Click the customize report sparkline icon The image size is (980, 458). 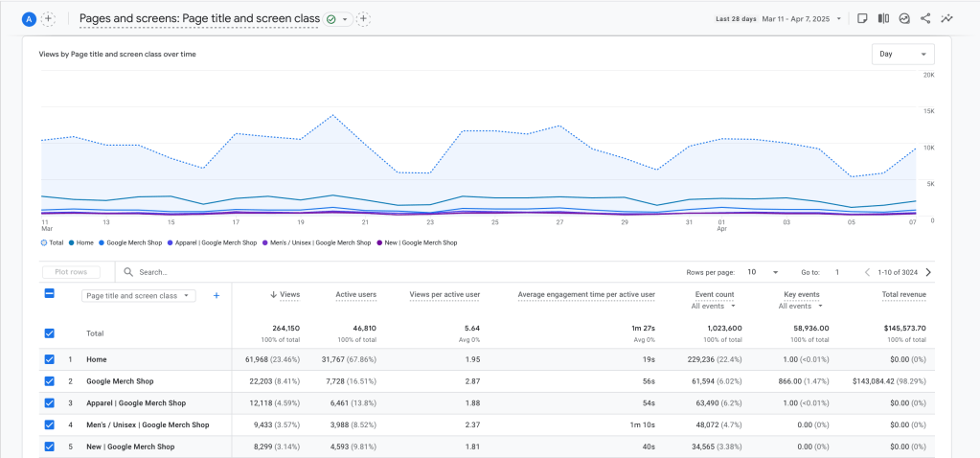pyautogui.click(x=947, y=18)
